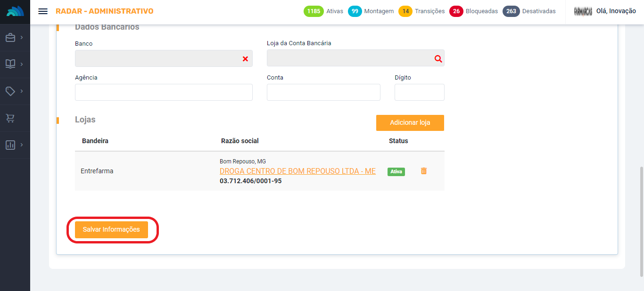Expand the price tag menu chevron

(22, 91)
